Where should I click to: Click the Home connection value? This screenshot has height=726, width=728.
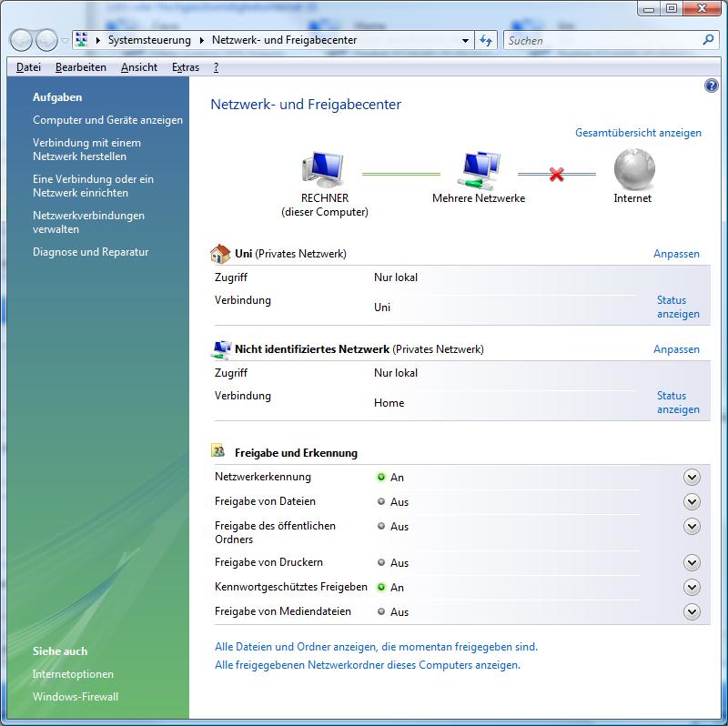[389, 403]
